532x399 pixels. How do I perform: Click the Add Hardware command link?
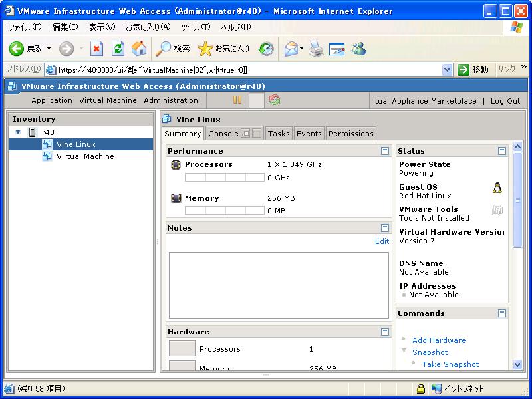coord(439,340)
